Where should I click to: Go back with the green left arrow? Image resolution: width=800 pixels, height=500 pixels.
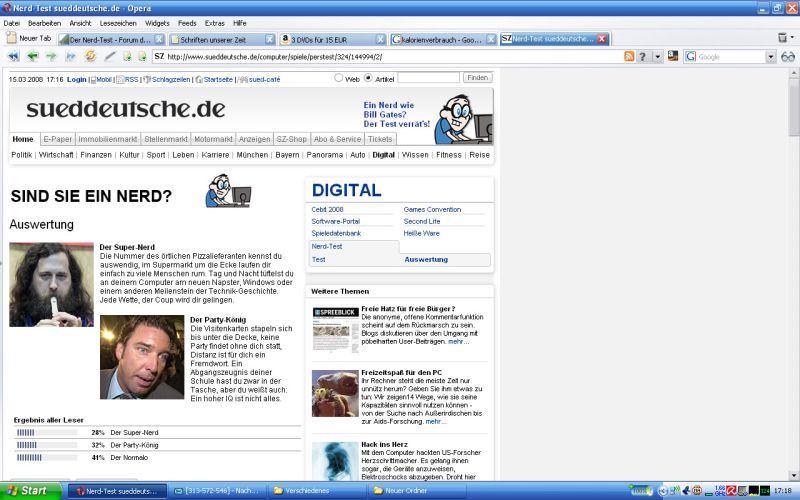pyautogui.click(x=33, y=56)
